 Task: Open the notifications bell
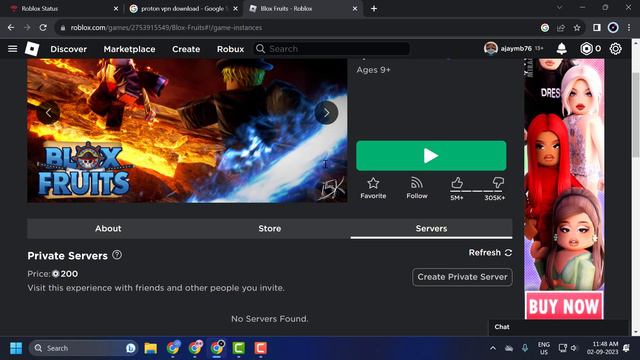tap(562, 49)
